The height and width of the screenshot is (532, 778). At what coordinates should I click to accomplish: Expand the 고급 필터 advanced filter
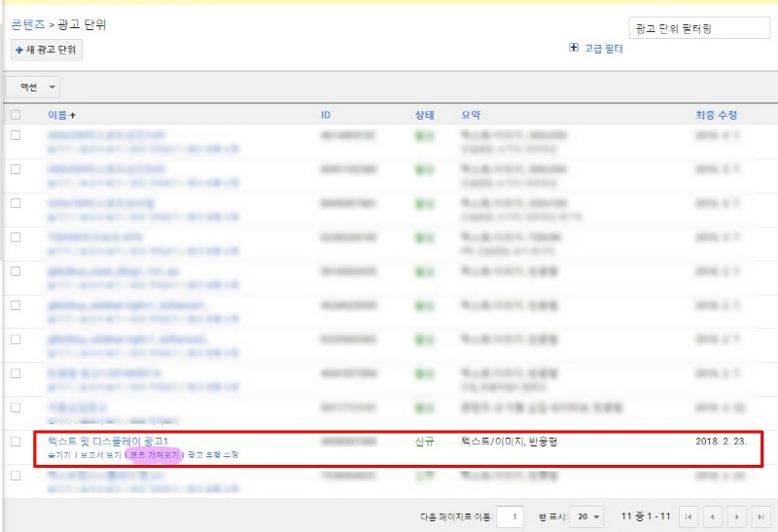click(603, 48)
